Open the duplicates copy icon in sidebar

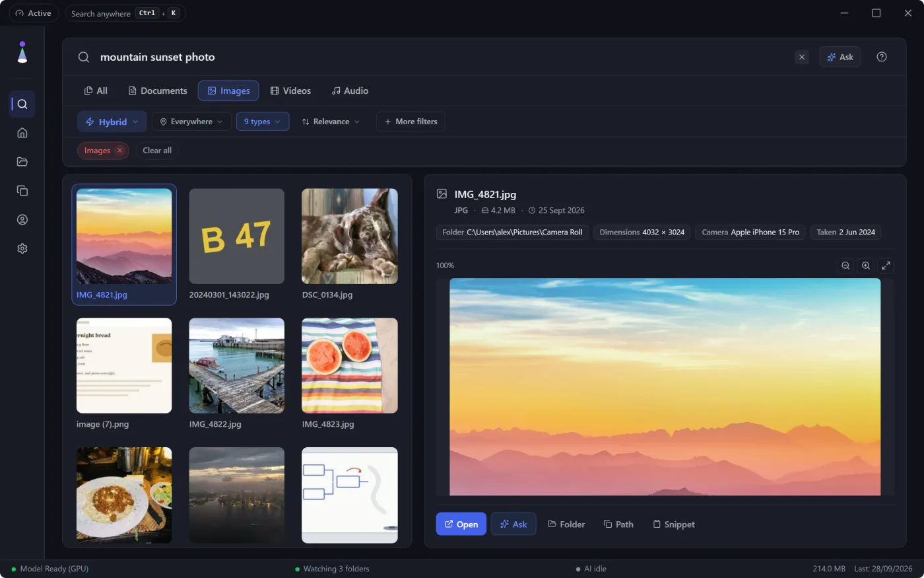coord(22,191)
